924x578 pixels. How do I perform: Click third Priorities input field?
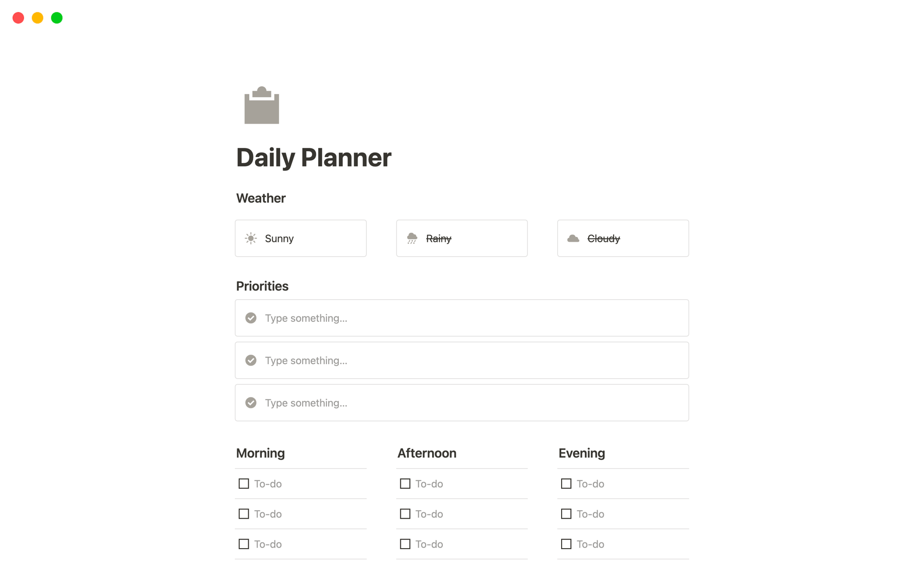462,402
